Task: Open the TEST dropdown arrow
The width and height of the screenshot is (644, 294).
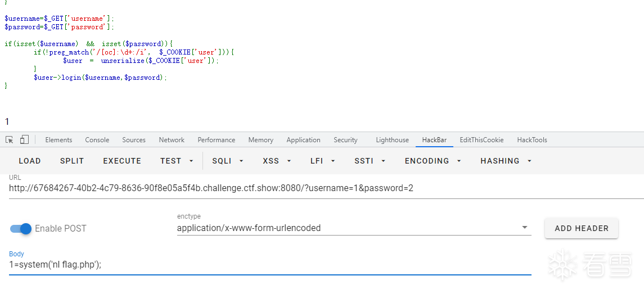Action: (191, 161)
